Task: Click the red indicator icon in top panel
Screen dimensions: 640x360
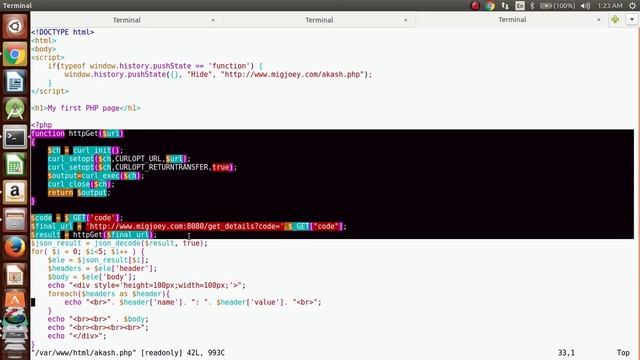Action: [475, 6]
